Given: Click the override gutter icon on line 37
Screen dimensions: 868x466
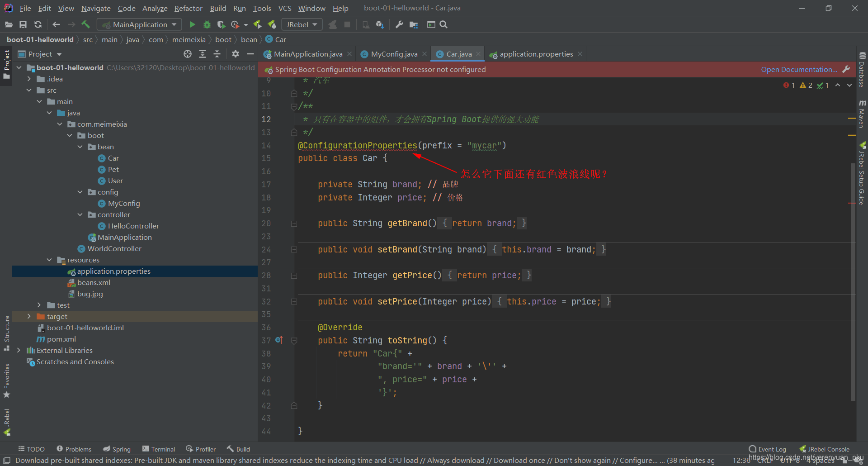Looking at the screenshot, I should pos(279,340).
